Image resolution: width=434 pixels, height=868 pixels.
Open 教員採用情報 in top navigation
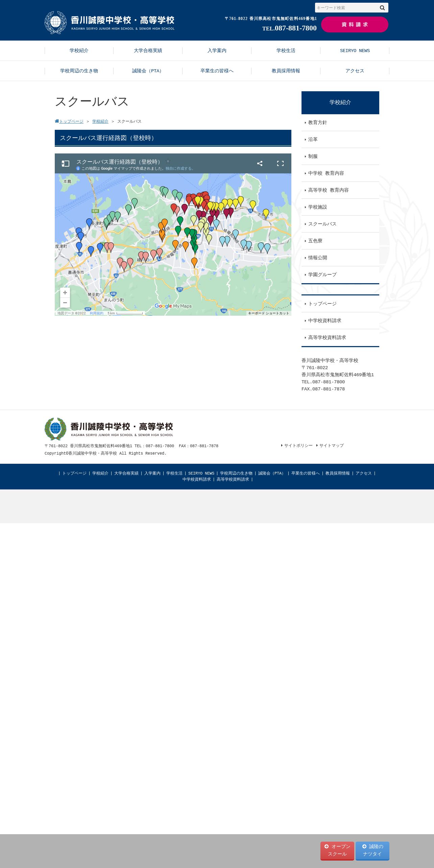286,71
